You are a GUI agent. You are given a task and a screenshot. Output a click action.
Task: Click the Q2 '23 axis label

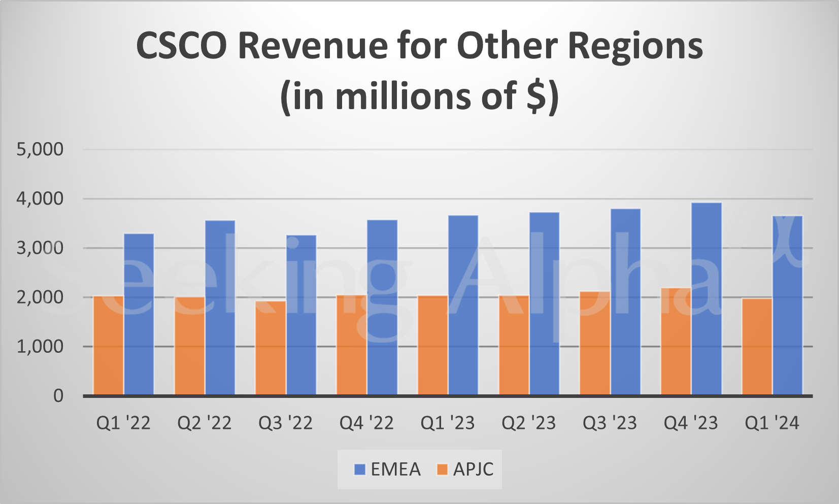pyautogui.click(x=529, y=423)
